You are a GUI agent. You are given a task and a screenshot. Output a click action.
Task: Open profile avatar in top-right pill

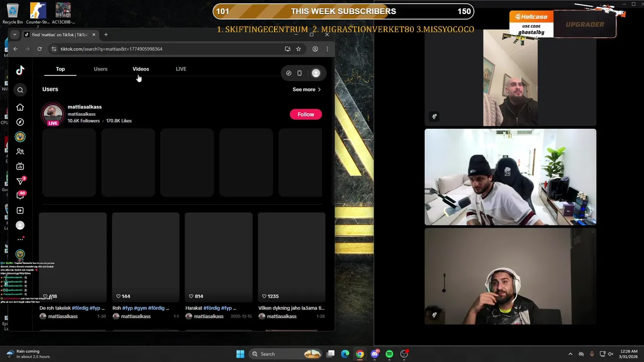pos(316,73)
